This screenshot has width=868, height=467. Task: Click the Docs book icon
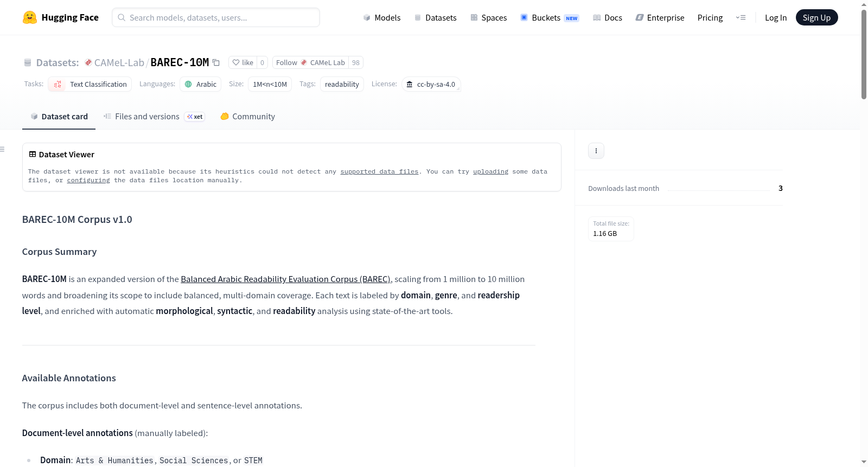pyautogui.click(x=597, y=17)
